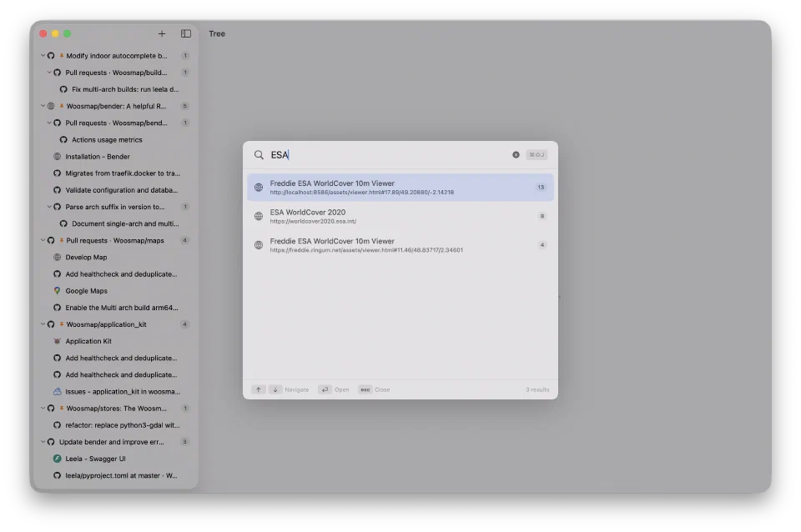The width and height of the screenshot is (801, 532).
Task: Click the red close window button
Action: point(43,33)
